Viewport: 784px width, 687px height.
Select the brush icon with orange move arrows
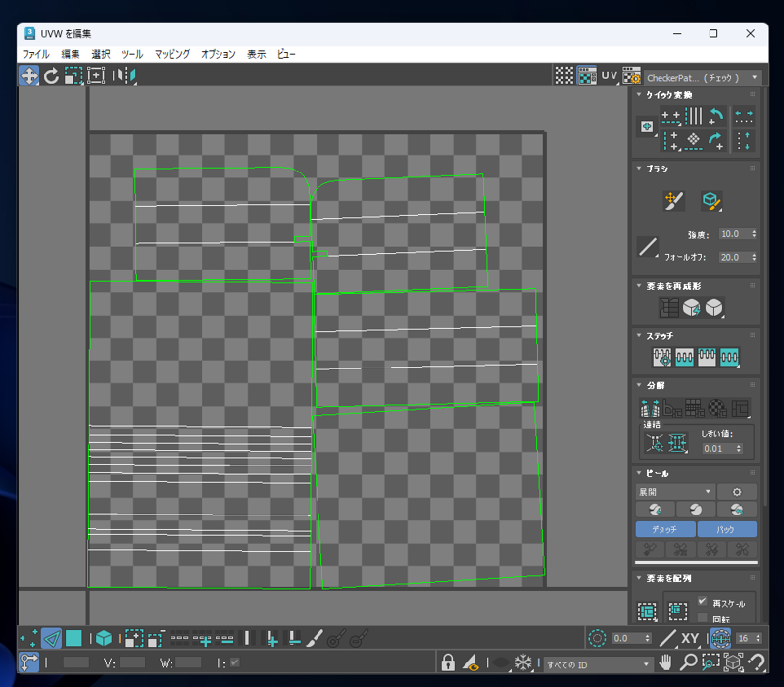(673, 201)
